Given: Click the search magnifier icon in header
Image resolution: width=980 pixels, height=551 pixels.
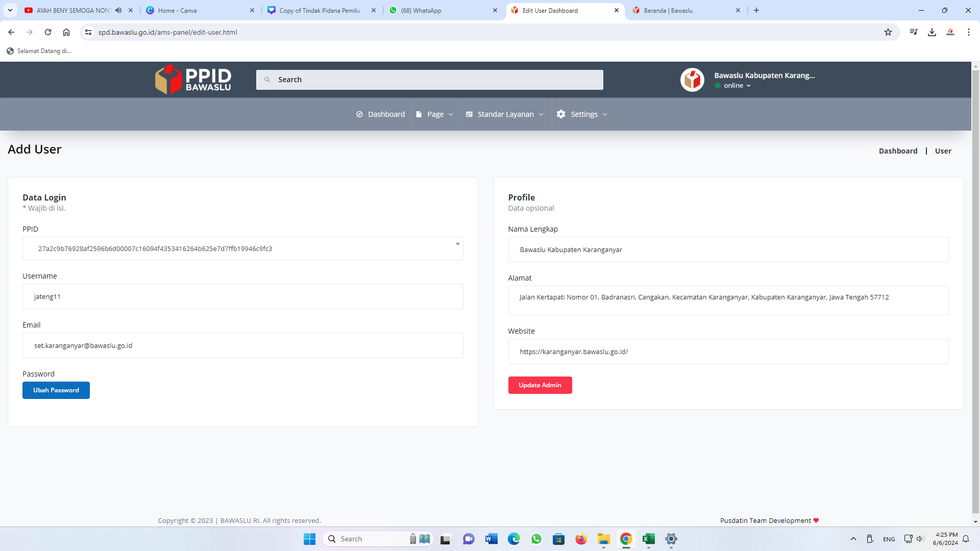Looking at the screenshot, I should 267,80.
